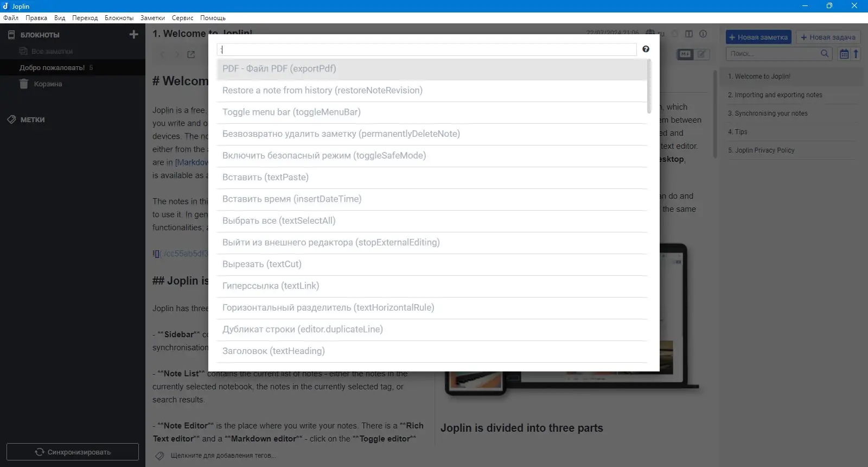This screenshot has width=868, height=467.
Task: Choose 'Вставить (textPaste)' command
Action: (432, 178)
